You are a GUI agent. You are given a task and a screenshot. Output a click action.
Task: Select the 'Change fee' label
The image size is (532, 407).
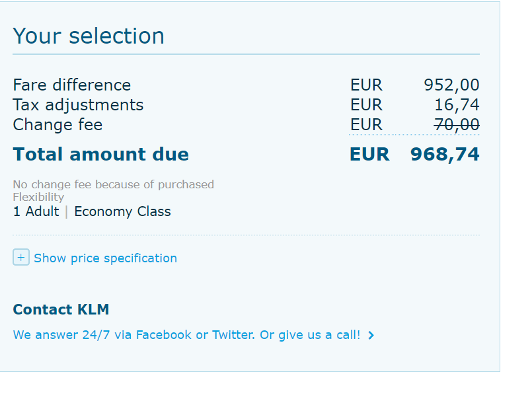(57, 125)
